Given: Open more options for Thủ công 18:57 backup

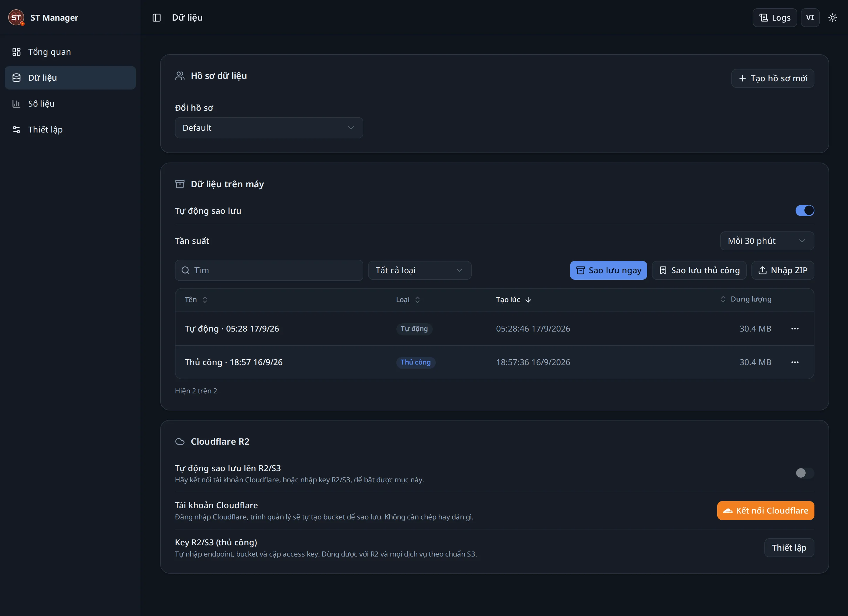Looking at the screenshot, I should coord(795,362).
